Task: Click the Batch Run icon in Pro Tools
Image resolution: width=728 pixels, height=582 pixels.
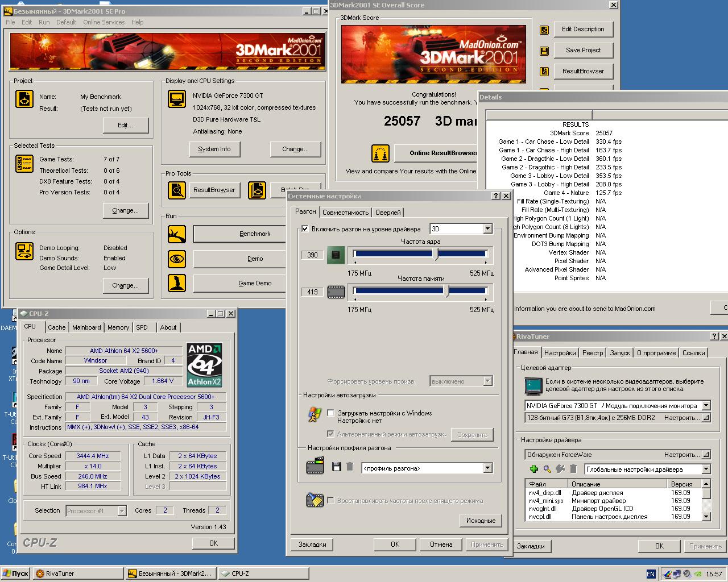Action: [257, 190]
